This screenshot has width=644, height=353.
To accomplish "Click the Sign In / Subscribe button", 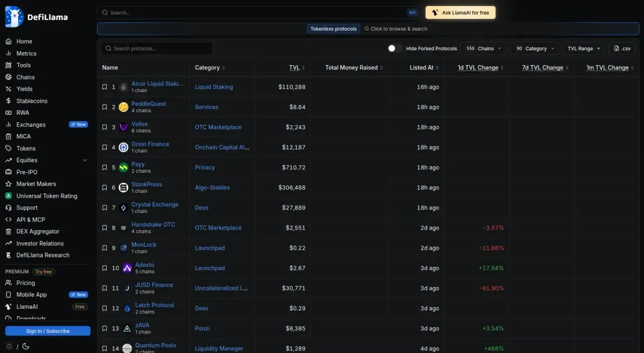I will coord(48,331).
